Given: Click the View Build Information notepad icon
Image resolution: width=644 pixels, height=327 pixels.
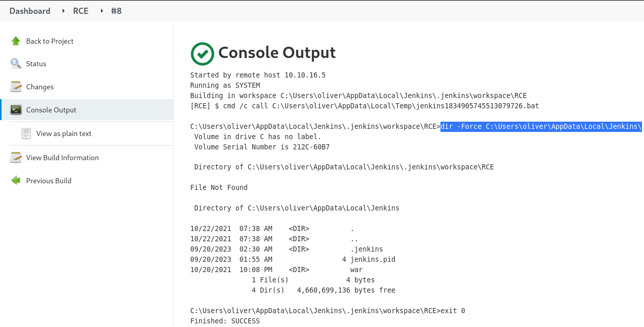Looking at the screenshot, I should point(16,158).
